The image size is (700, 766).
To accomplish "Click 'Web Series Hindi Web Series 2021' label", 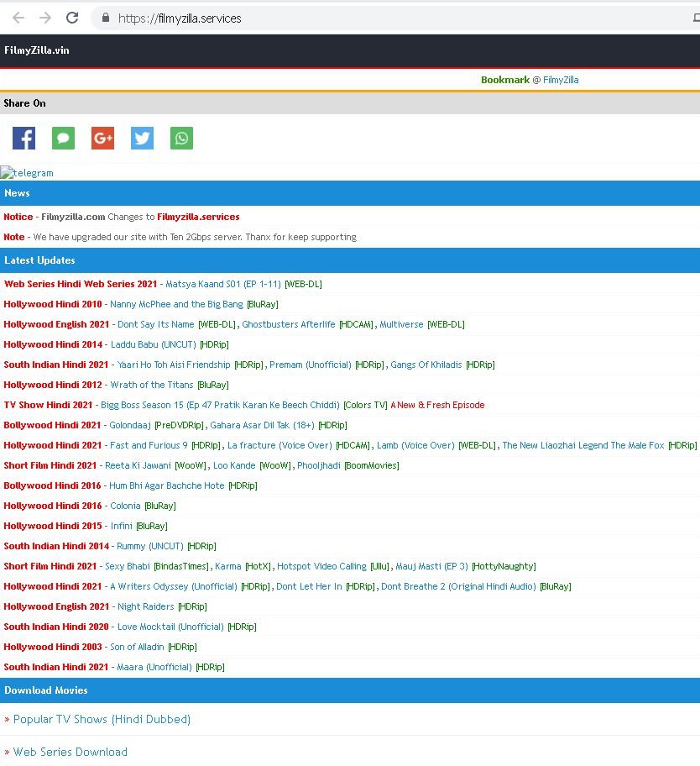I will (x=81, y=284).
